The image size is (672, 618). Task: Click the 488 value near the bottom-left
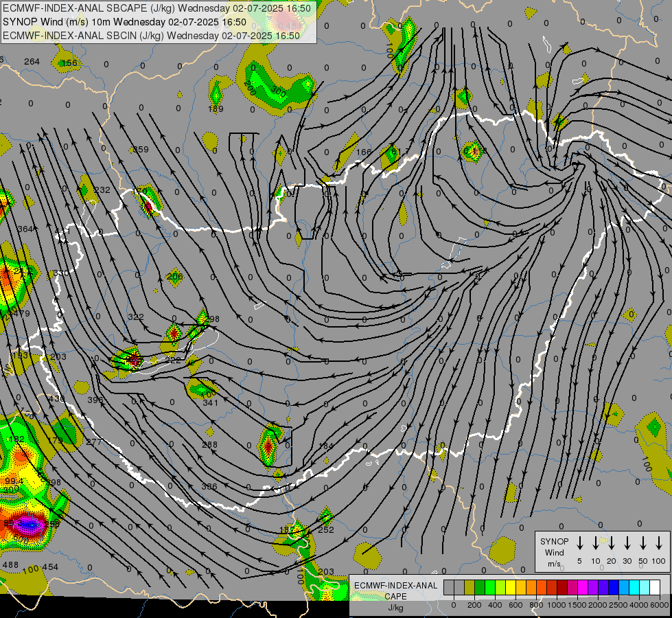(x=10, y=565)
